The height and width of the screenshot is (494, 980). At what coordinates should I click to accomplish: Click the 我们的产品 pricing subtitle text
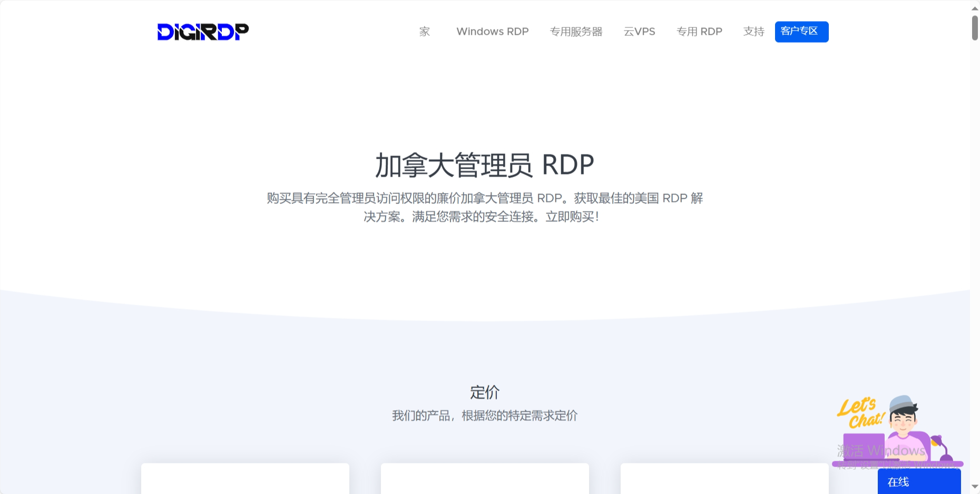[484, 416]
